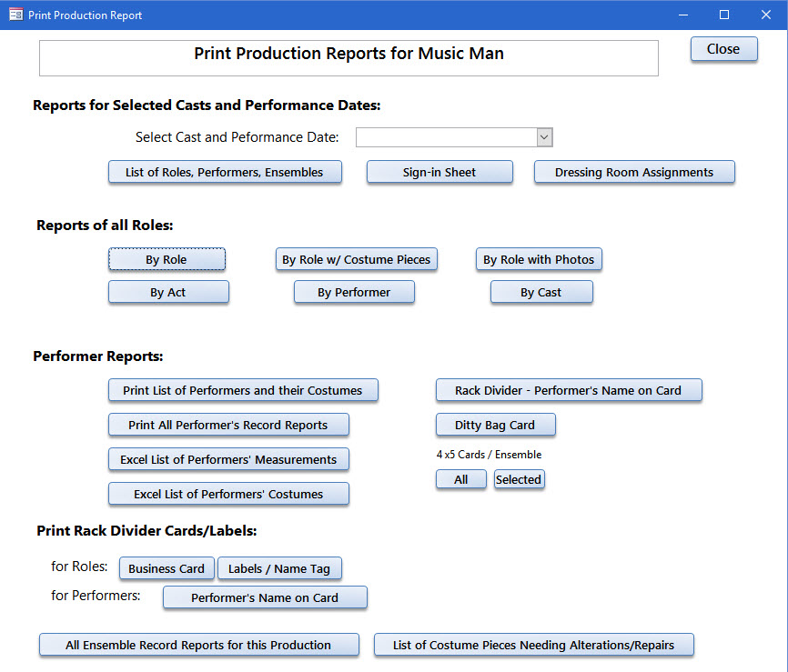
Task: Maximize the Print Production Report window
Action: (724, 15)
